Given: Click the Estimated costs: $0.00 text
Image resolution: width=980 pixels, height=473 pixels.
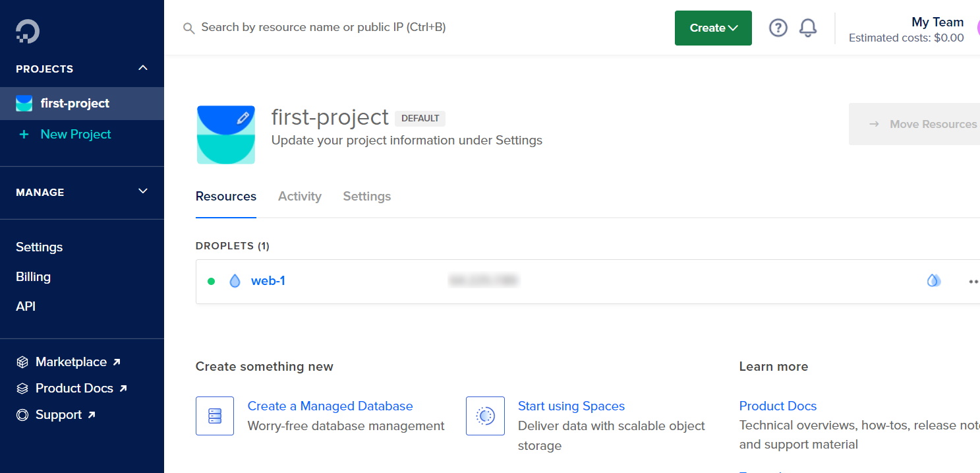Looking at the screenshot, I should [x=906, y=38].
